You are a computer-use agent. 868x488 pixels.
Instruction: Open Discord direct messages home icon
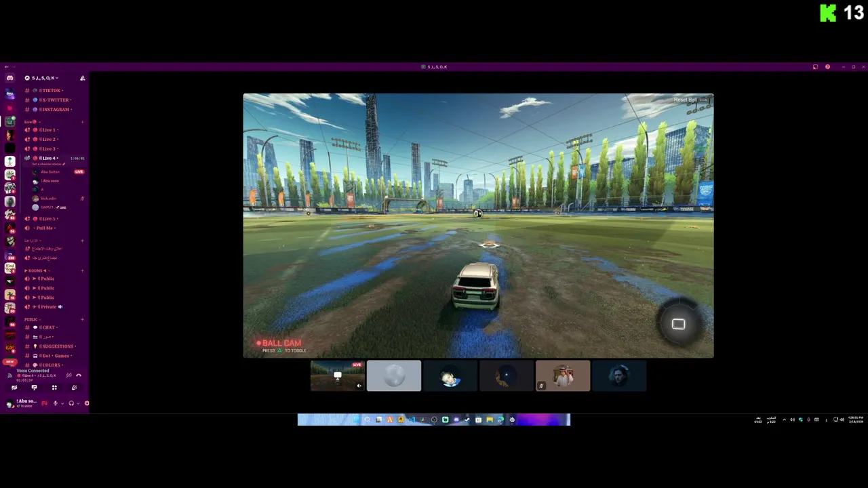point(9,78)
